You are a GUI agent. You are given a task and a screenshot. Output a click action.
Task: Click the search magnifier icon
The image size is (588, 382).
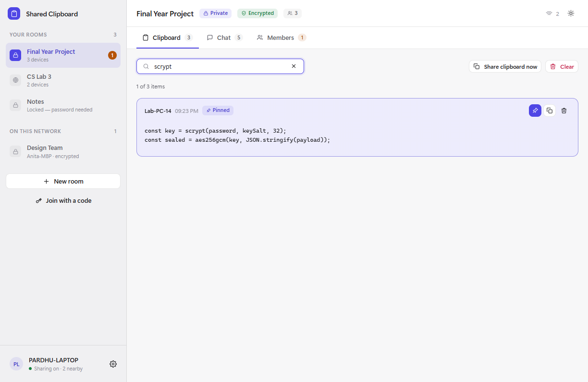tap(146, 66)
